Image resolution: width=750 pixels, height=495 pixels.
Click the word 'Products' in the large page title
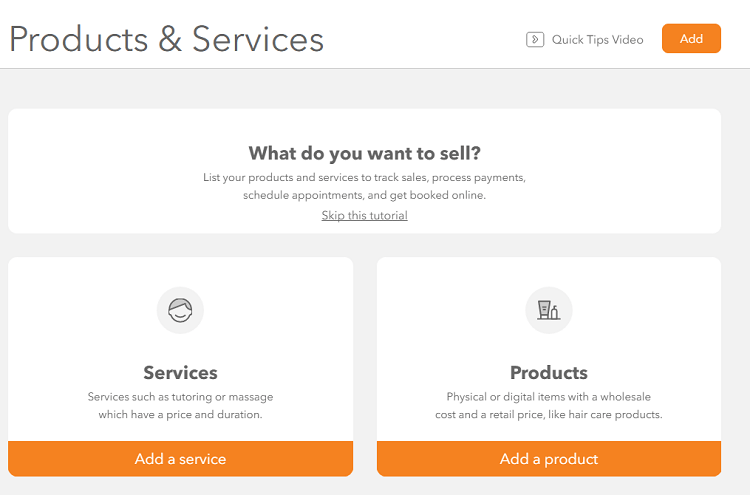point(79,39)
